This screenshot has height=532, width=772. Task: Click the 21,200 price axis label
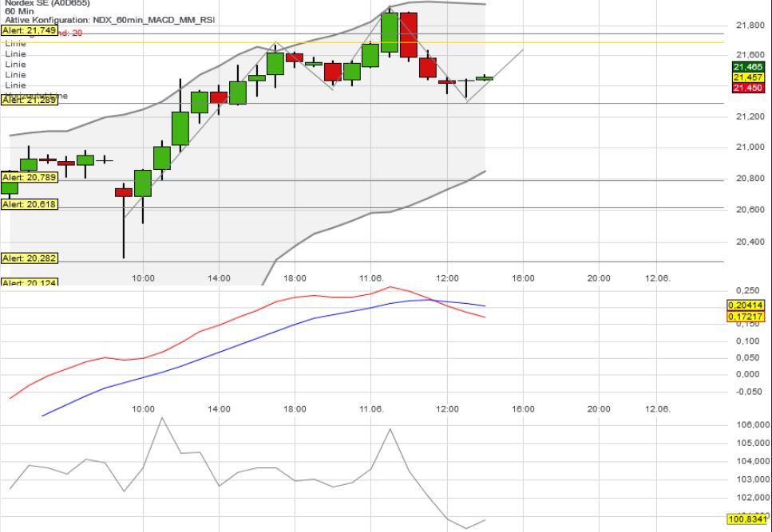750,116
